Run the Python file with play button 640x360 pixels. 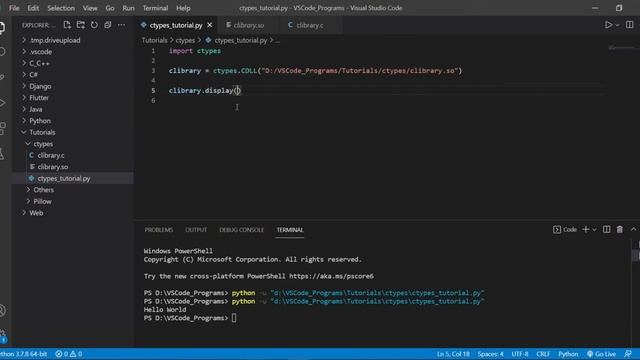(608, 25)
